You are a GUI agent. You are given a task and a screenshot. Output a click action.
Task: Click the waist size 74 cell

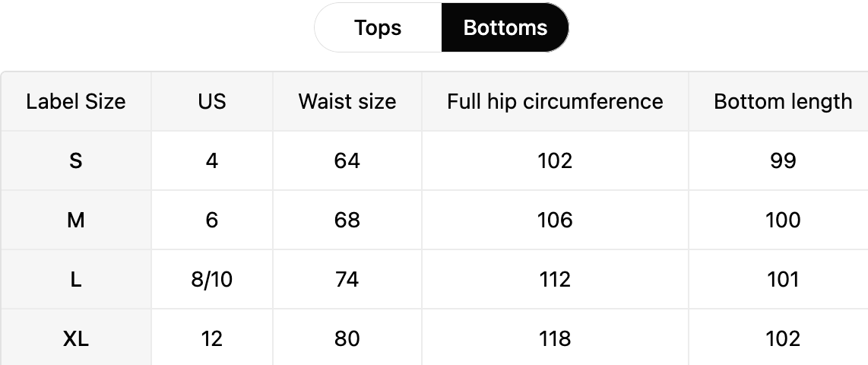(x=347, y=280)
